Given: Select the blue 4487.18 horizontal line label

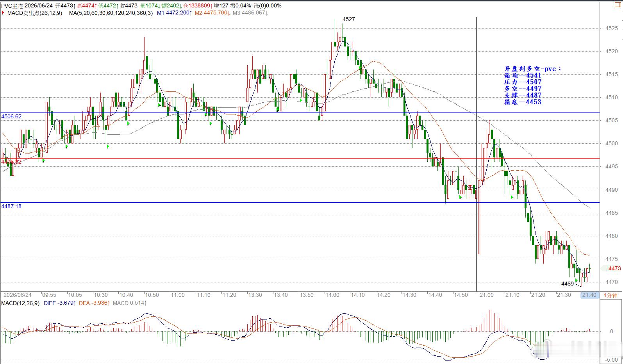Looking at the screenshot, I should [x=11, y=206].
